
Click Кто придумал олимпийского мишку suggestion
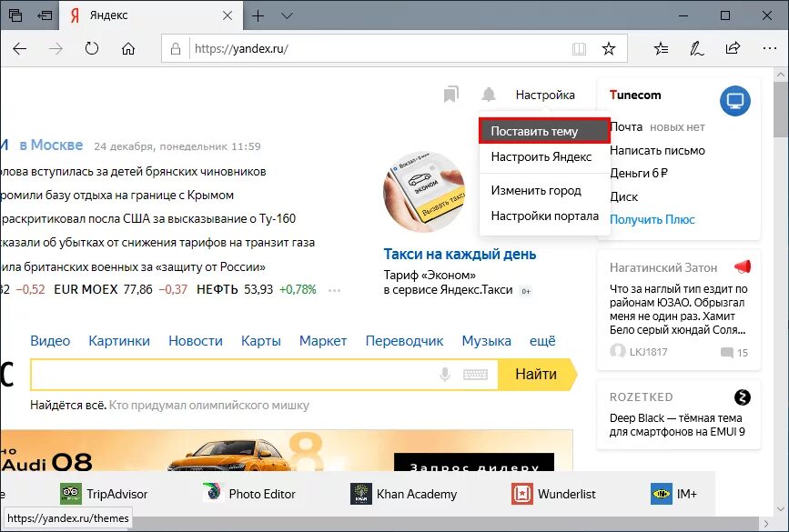[x=209, y=406]
